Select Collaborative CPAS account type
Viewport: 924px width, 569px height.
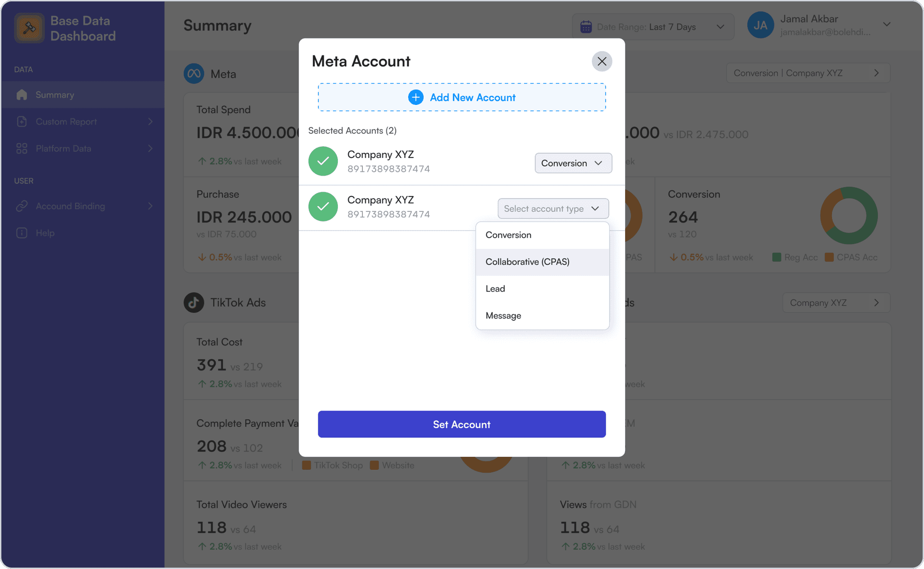click(x=528, y=261)
